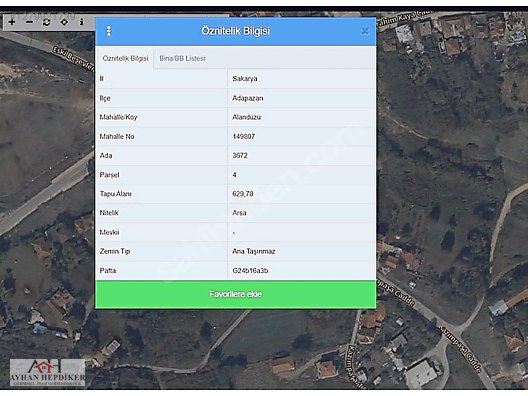
Task: Select the Zemin Tip value Ana Taşınmaz
Action: click(x=254, y=252)
